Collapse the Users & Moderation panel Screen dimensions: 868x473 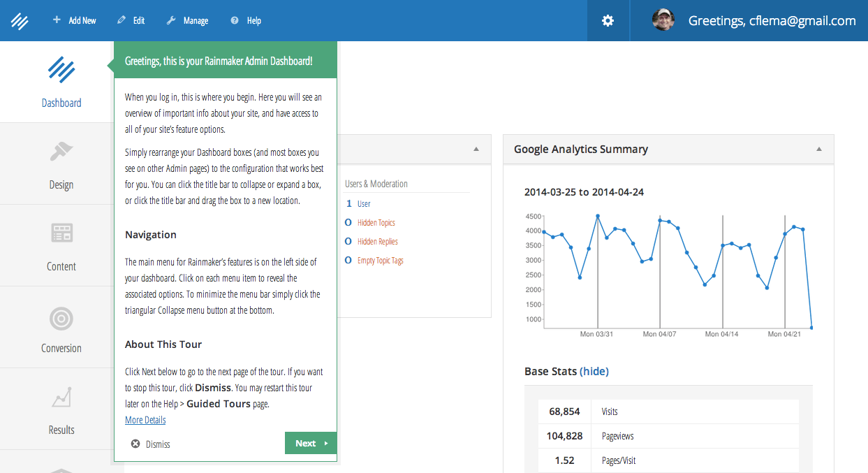pyautogui.click(x=475, y=149)
